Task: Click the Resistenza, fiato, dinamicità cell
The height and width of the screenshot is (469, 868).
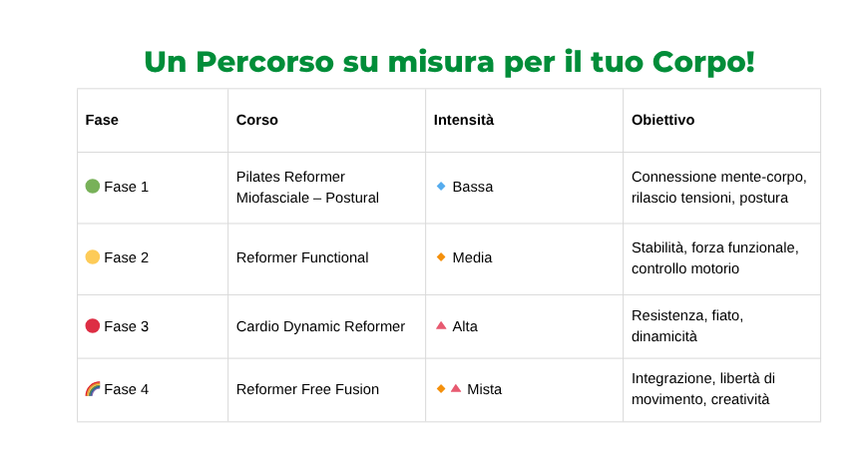Action: pos(722,326)
